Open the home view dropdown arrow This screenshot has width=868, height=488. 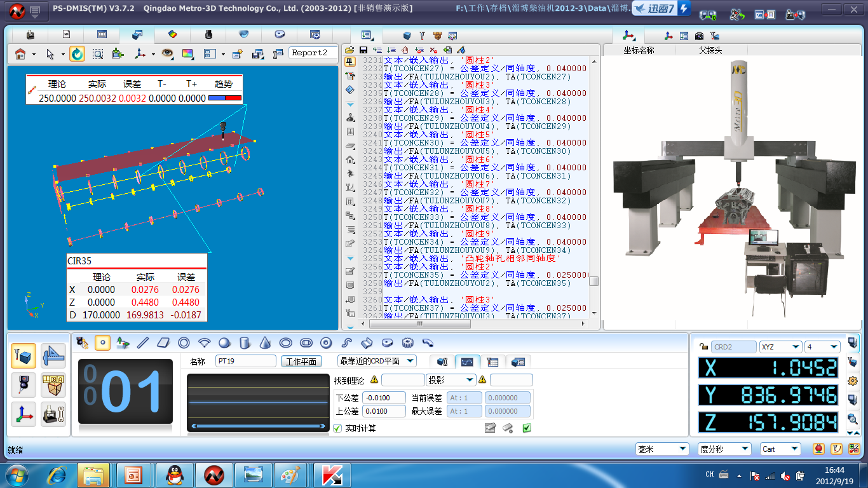click(34, 55)
